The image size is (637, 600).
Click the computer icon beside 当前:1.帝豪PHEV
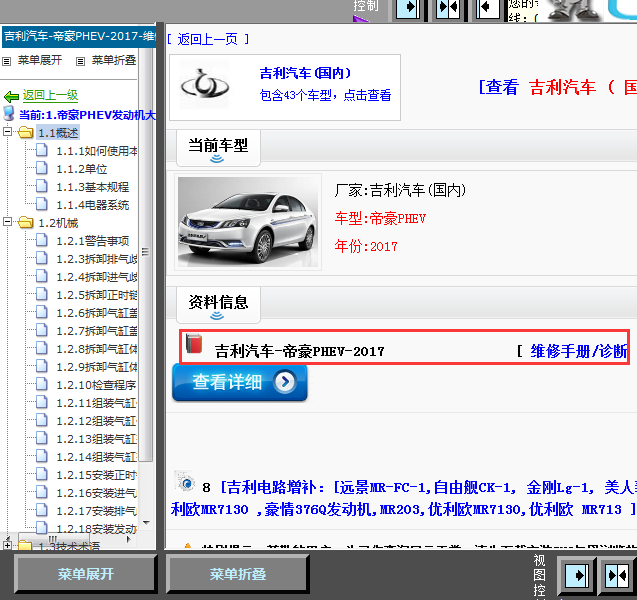[9, 113]
